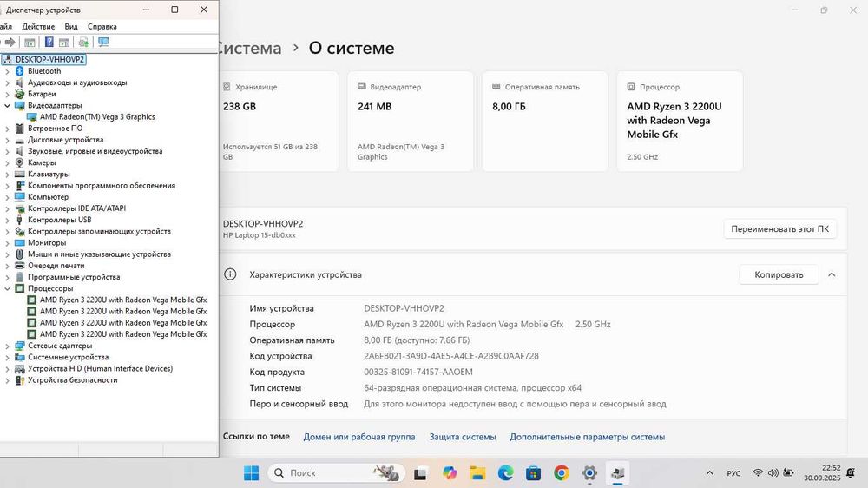This screenshot has width=868, height=488.
Task: Expand the Bluetooth tree node
Action: pos(7,71)
